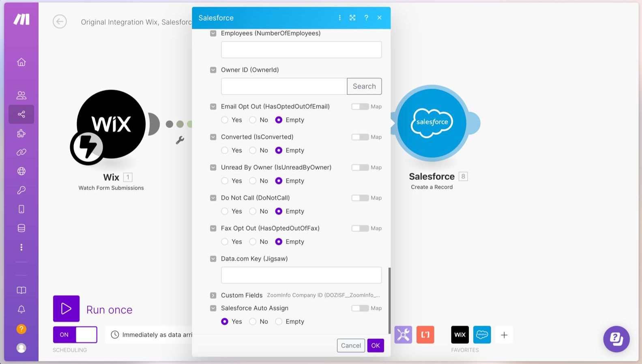
Task: Click the Run once play button
Action: [x=66, y=309]
